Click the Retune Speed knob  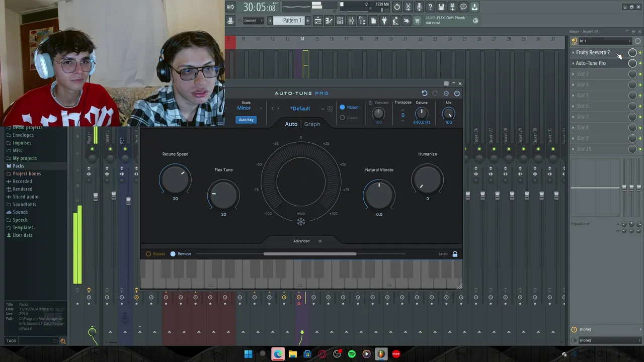coord(175,180)
